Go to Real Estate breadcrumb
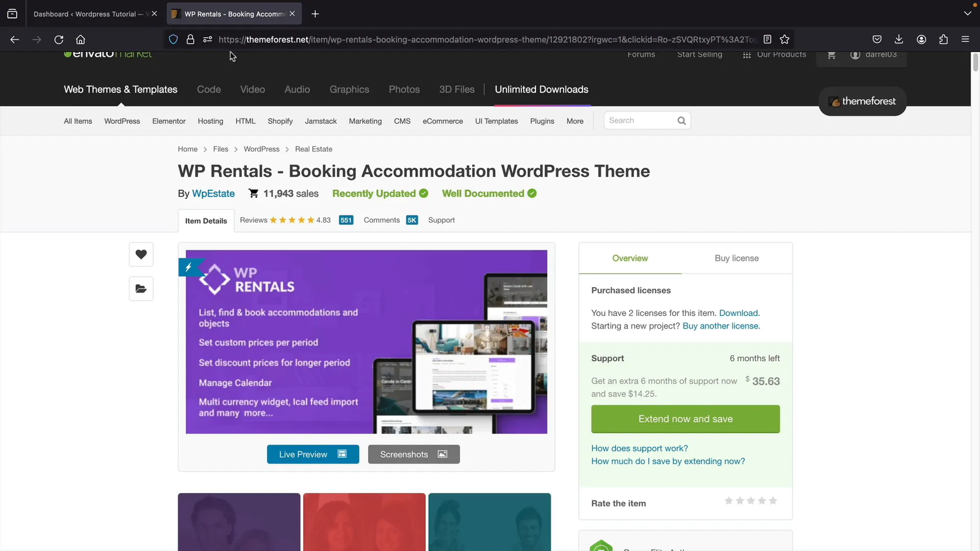This screenshot has width=980, height=551. coord(314,149)
